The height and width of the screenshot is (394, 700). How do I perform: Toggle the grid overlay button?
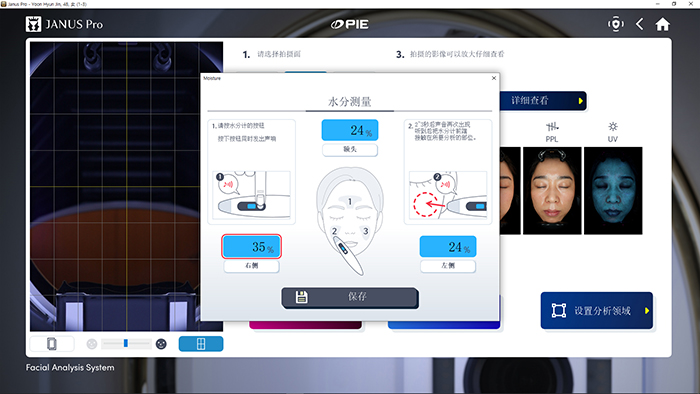point(201,344)
